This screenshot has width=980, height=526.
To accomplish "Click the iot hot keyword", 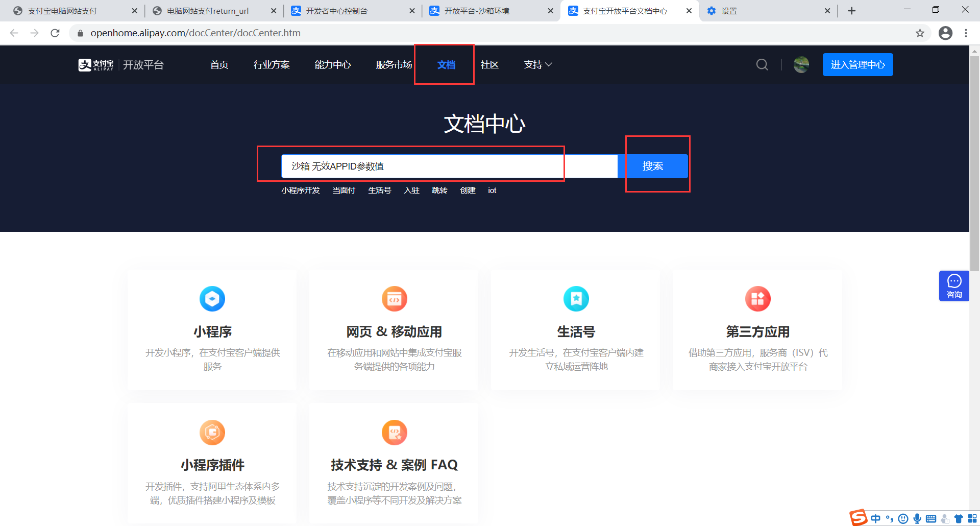I will point(492,190).
